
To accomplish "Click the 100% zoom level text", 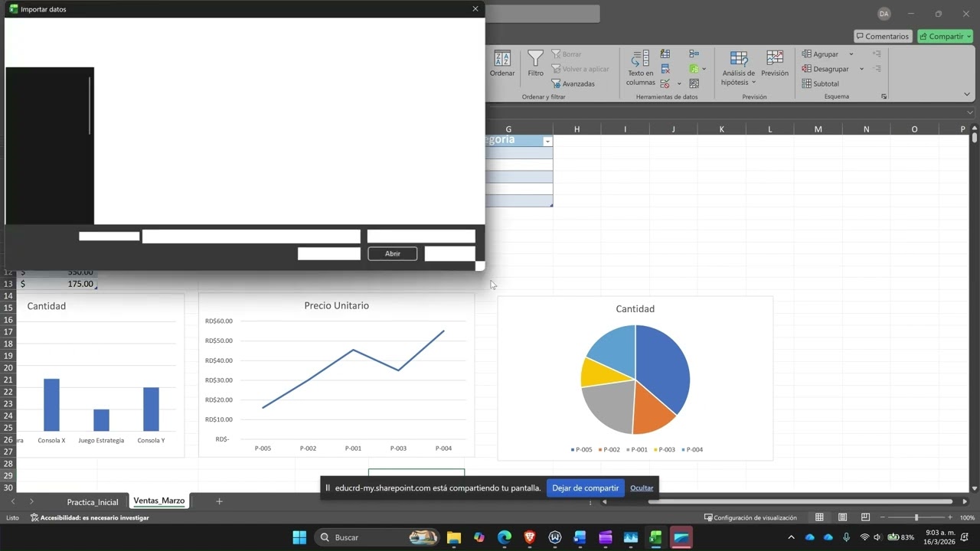I will coord(967,517).
